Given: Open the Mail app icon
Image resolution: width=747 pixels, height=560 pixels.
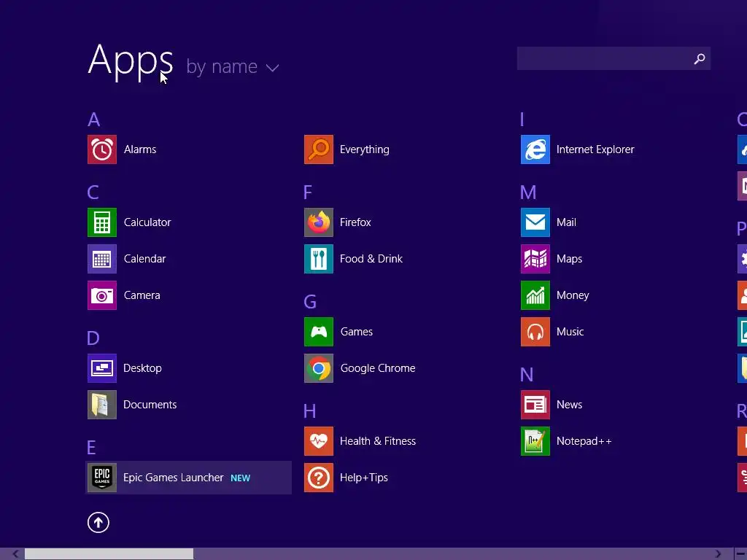Looking at the screenshot, I should tap(535, 222).
